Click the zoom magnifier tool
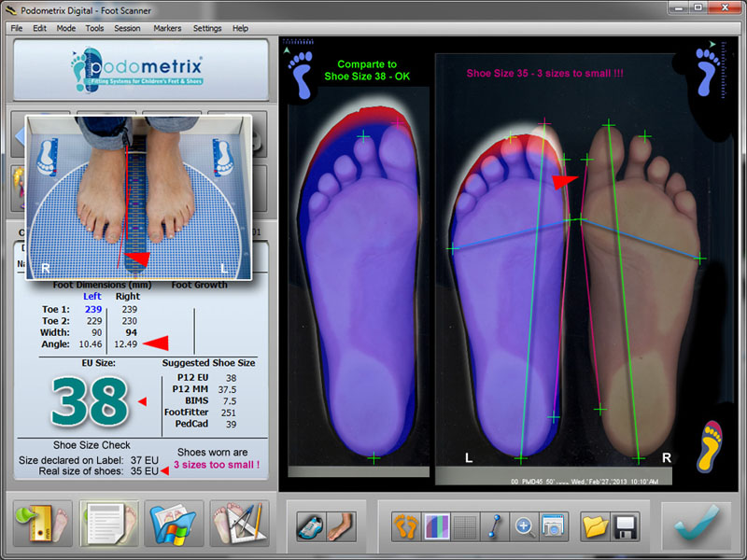Screen dimensions: 747x560 click(524, 526)
